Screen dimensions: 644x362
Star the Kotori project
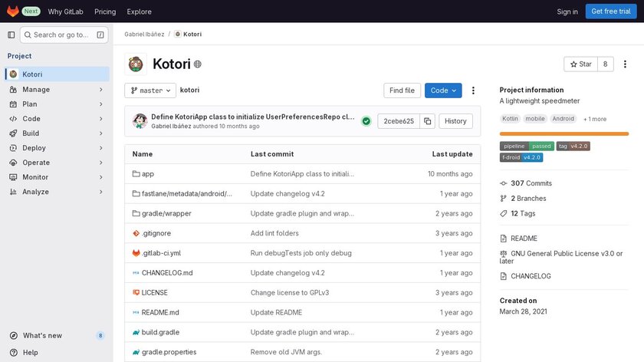point(580,64)
